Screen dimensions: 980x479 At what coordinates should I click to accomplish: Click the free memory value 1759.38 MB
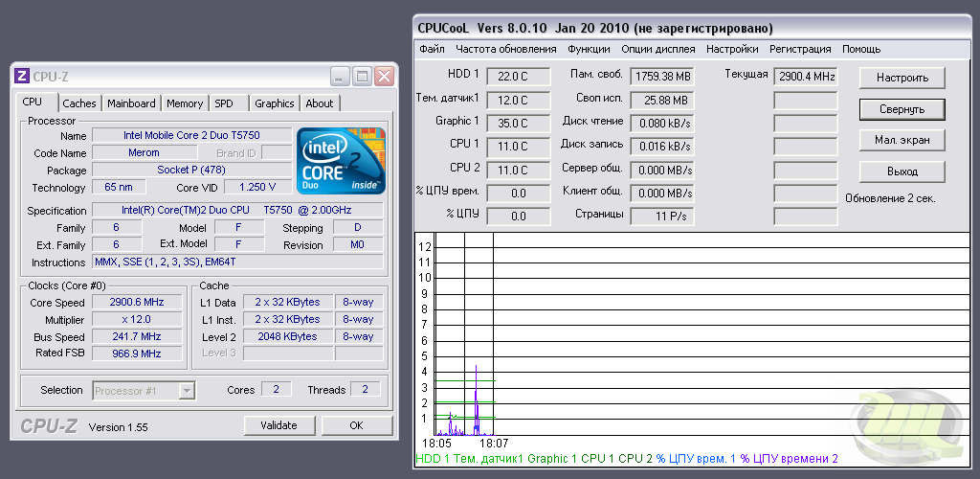[x=662, y=77]
